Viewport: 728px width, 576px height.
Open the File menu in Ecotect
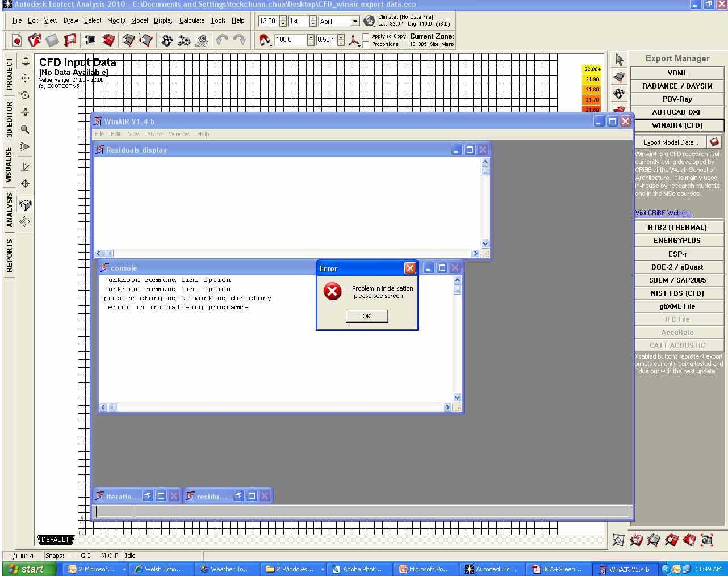pyautogui.click(x=17, y=20)
